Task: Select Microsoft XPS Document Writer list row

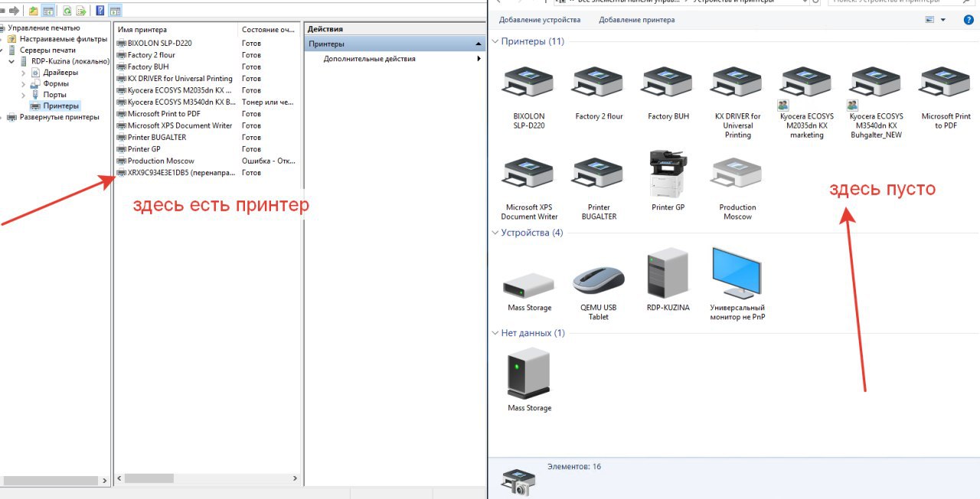Action: tap(207, 126)
